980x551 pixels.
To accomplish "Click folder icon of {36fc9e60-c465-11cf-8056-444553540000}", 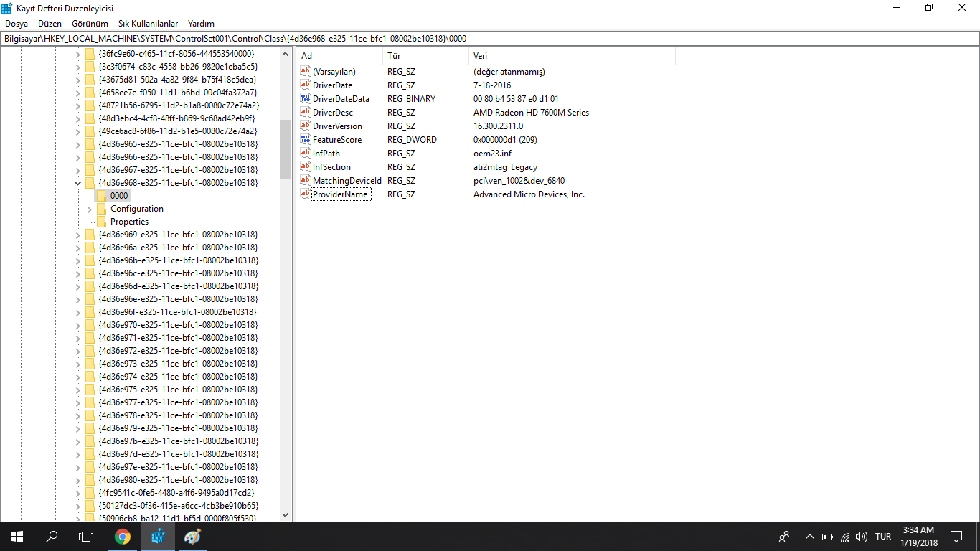I will pos(90,54).
